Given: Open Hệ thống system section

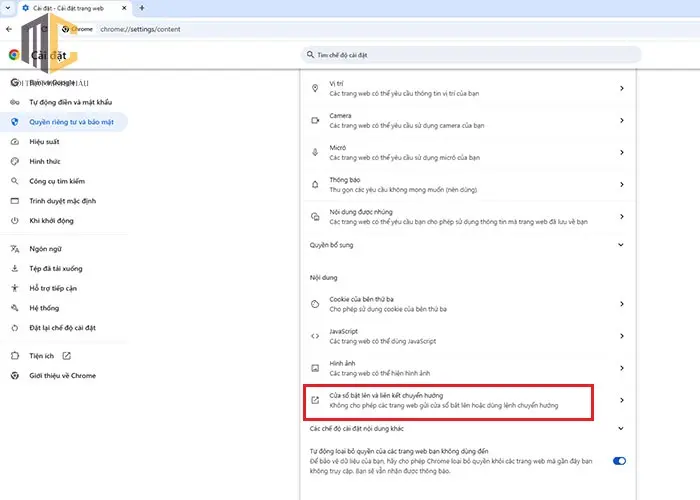Looking at the screenshot, I should pyautogui.click(x=64, y=308).
